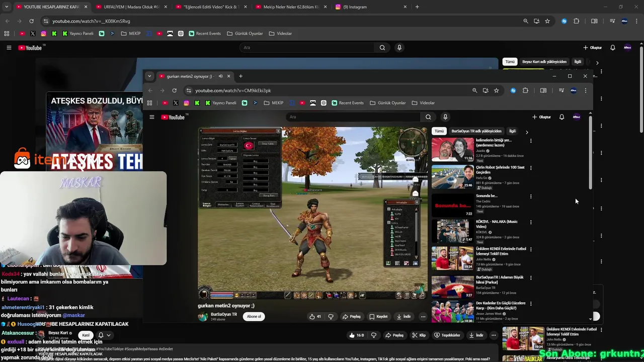The image size is (644, 362).
Task: Open the MEKİP bookmark folder in front window
Action: (x=273, y=103)
